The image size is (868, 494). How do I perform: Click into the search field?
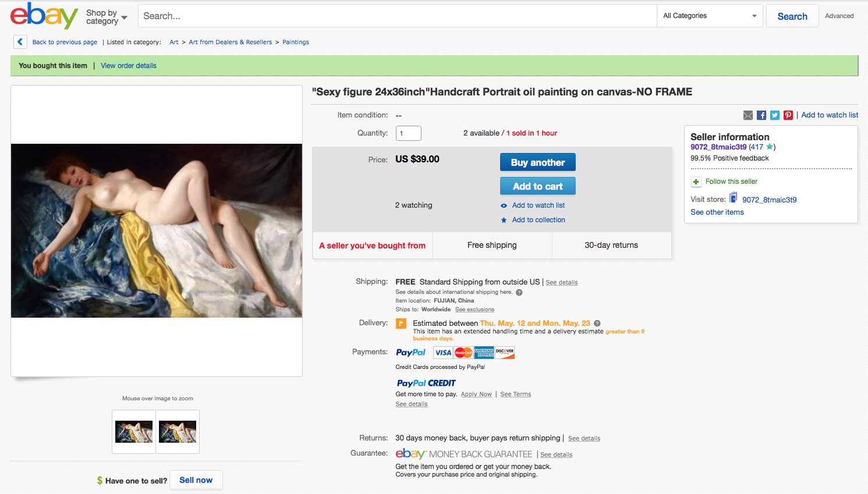click(397, 16)
